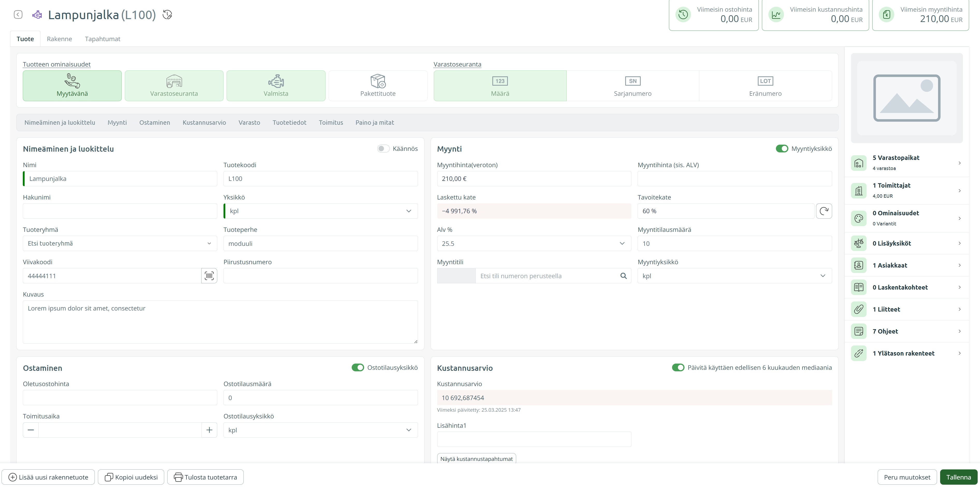Switch to the Tapahtumat tab
The image size is (980, 487).
pos(102,39)
